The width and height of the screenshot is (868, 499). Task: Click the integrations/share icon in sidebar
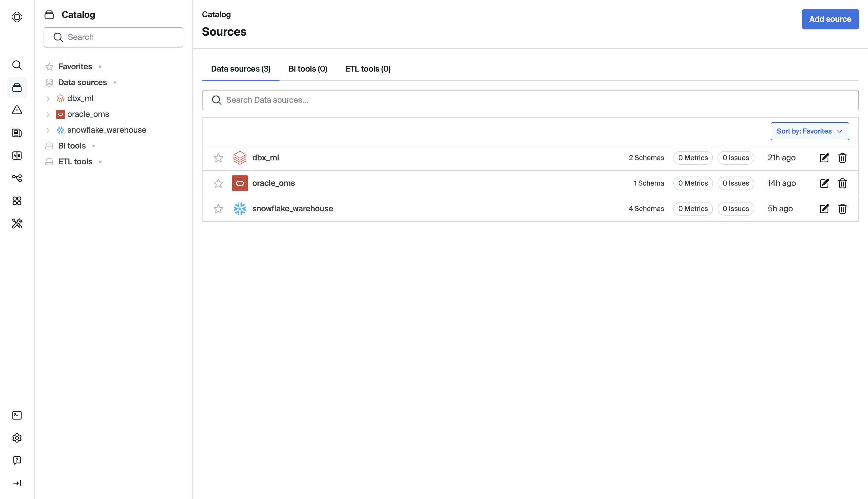pyautogui.click(x=17, y=178)
